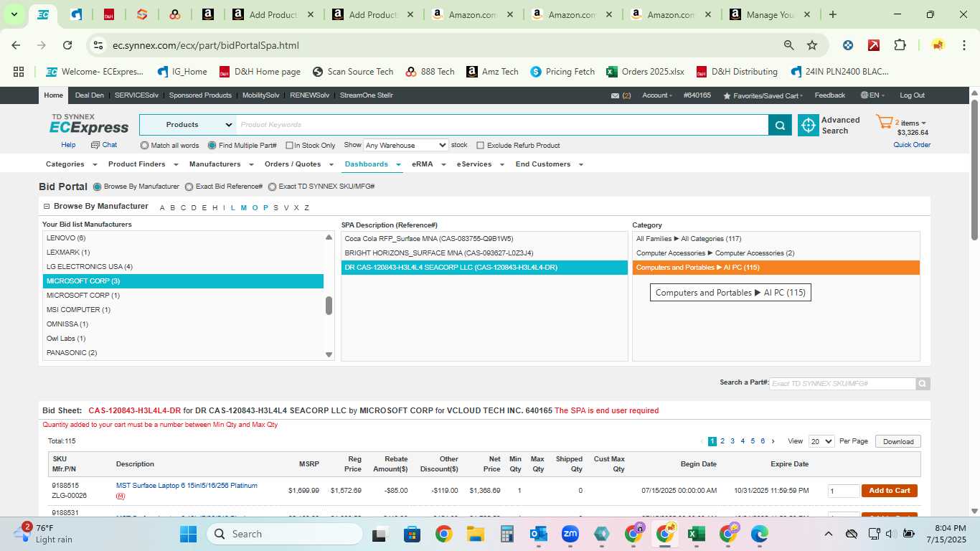This screenshot has width=980, height=551.
Task: Select LENOVO (6) in manufacturer list
Action: coord(183,238)
